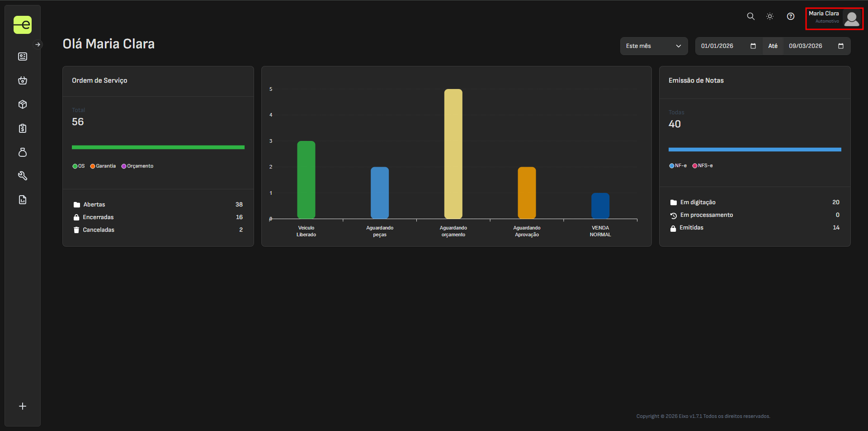Open the box inventory icon

(23, 104)
